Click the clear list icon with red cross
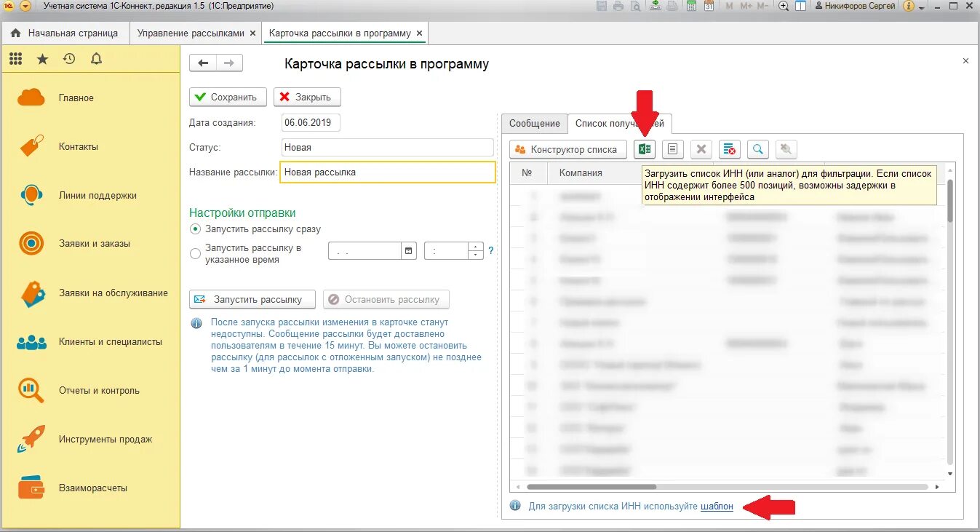Image resolution: width=980 pixels, height=532 pixels. coord(729,149)
